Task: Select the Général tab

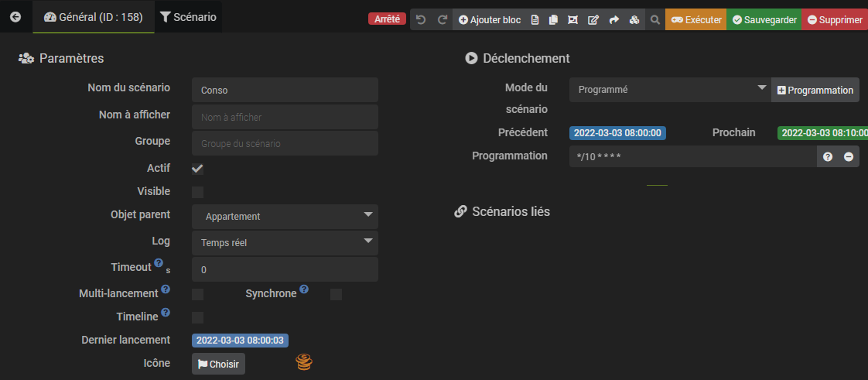Action: pos(94,16)
